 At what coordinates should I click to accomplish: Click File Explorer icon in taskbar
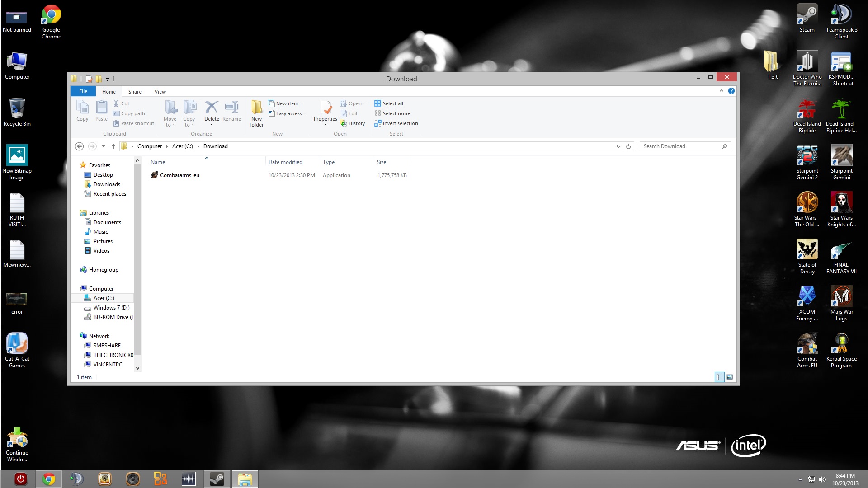click(245, 479)
